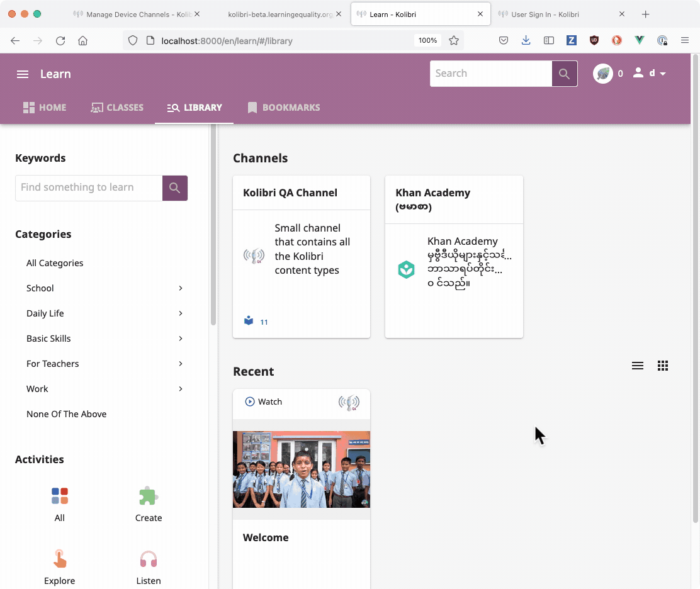Image resolution: width=700 pixels, height=589 pixels.
Task: Open the browser application menu
Action: [x=685, y=41]
